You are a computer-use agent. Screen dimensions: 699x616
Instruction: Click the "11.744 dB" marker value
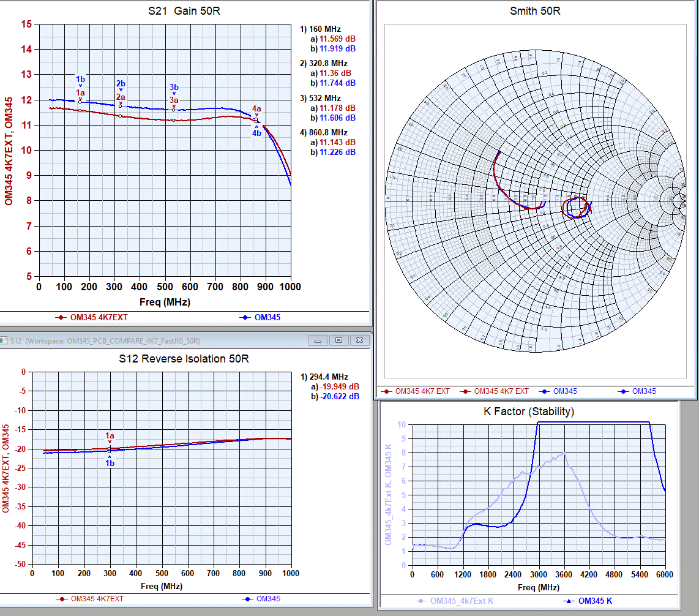(337, 83)
